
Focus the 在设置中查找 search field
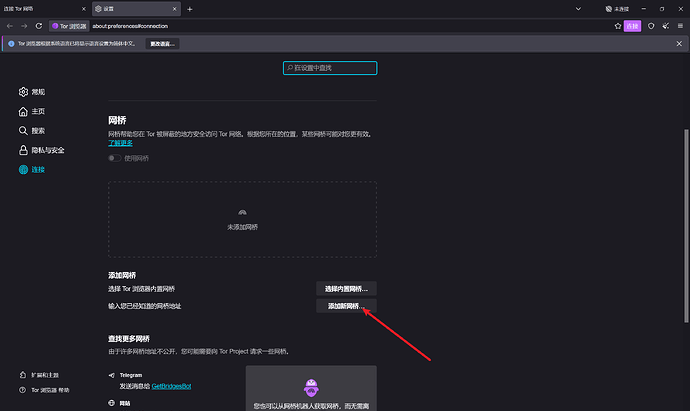tap(330, 68)
